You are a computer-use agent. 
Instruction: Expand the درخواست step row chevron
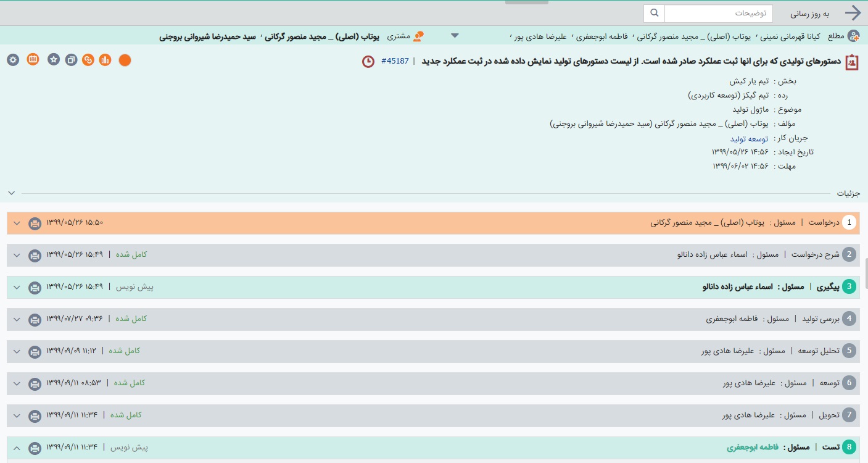coord(17,223)
